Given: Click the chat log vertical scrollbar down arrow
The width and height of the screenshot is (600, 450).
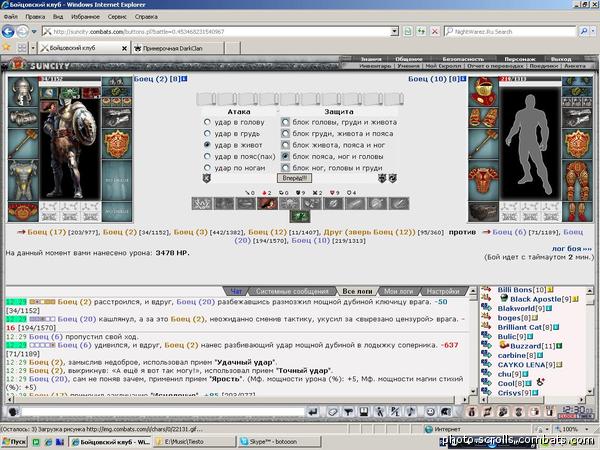Looking at the screenshot, I should tap(473, 391).
